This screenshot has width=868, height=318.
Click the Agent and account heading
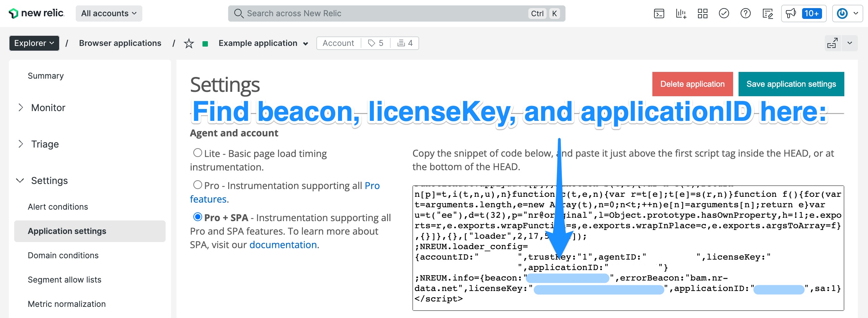(234, 133)
